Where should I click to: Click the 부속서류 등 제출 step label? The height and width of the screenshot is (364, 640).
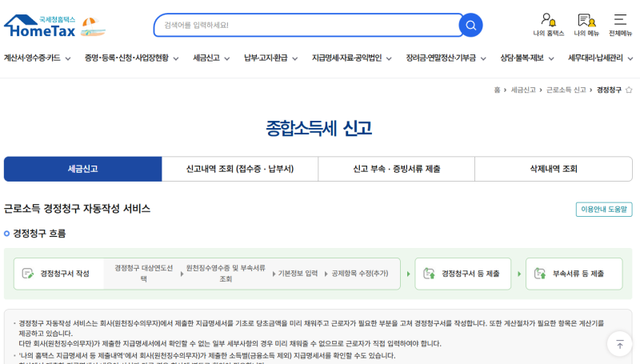point(578,274)
